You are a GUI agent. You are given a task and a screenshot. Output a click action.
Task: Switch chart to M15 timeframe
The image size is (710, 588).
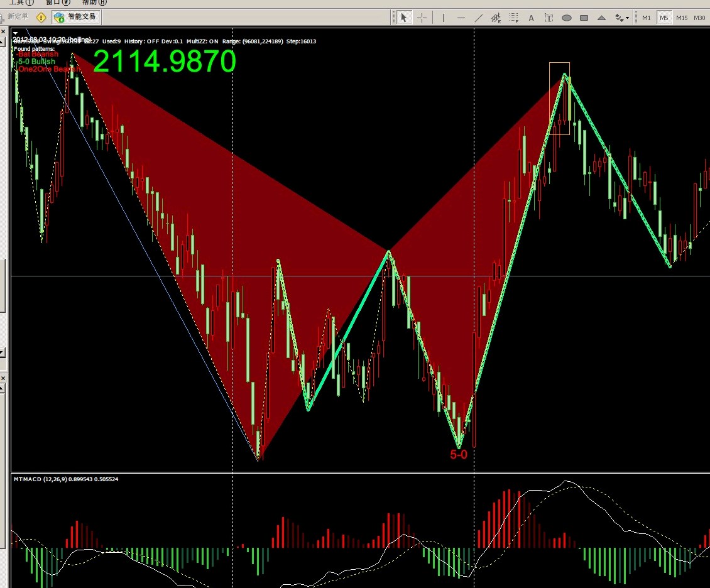pyautogui.click(x=682, y=18)
